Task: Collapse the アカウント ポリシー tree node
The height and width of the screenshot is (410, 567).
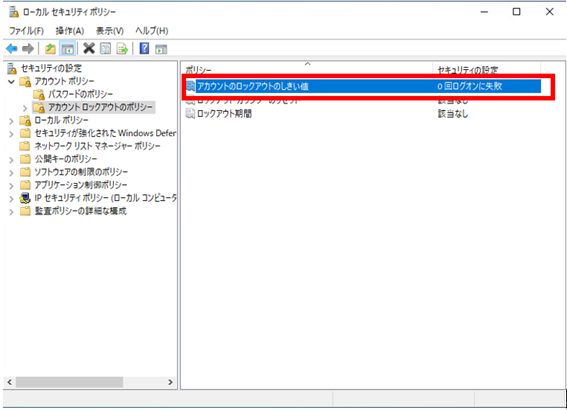Action: 11,82
